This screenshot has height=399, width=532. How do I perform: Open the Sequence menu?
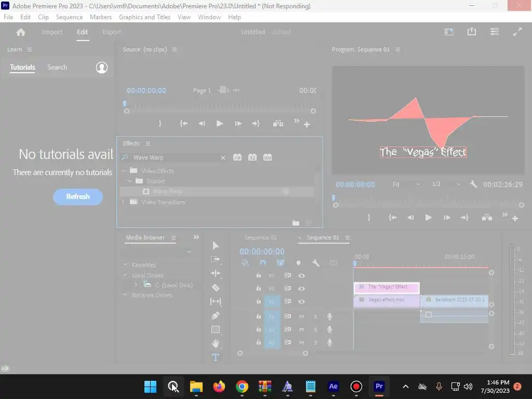coord(69,17)
